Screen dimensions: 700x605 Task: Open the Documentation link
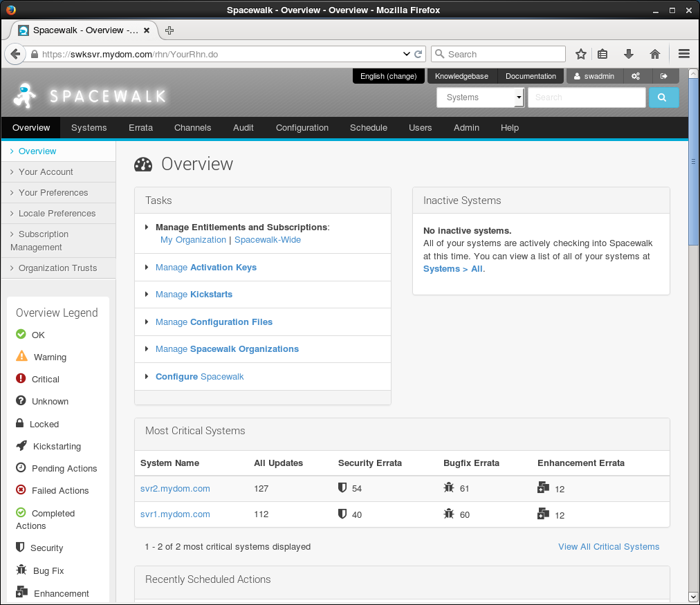point(531,76)
